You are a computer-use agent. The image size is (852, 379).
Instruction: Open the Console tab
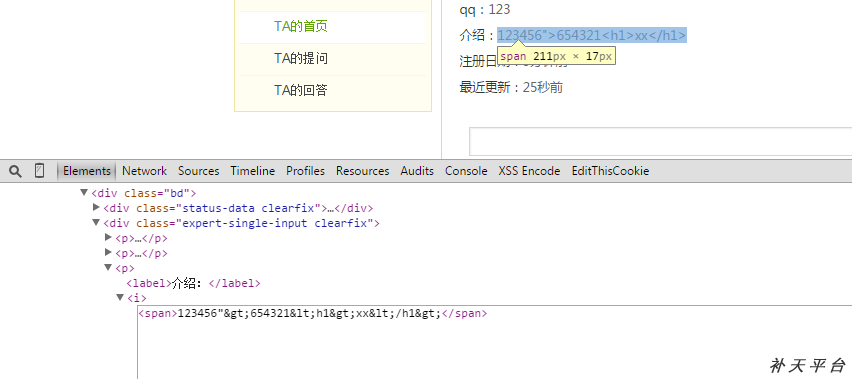click(x=466, y=171)
